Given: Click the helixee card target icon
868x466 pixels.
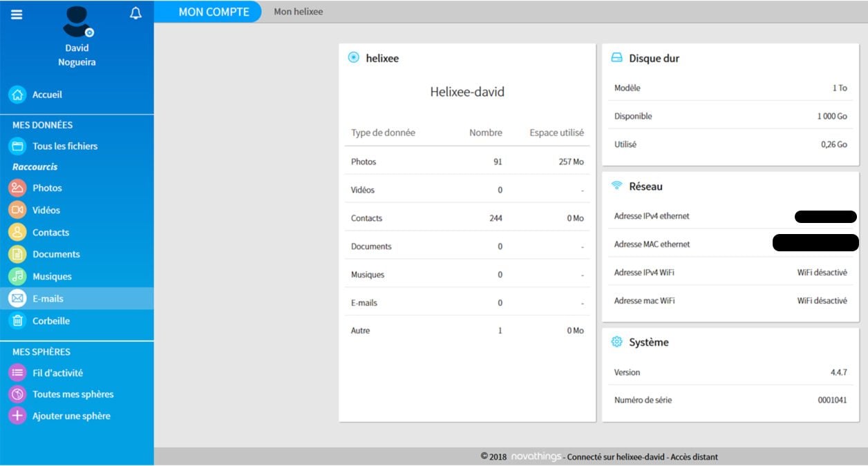Looking at the screenshot, I should (354, 58).
